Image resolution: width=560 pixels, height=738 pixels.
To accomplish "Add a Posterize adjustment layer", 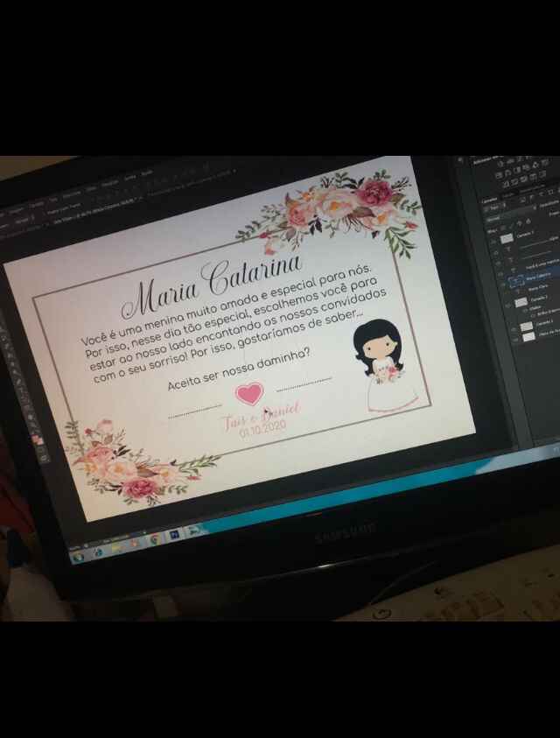I will pos(514,181).
